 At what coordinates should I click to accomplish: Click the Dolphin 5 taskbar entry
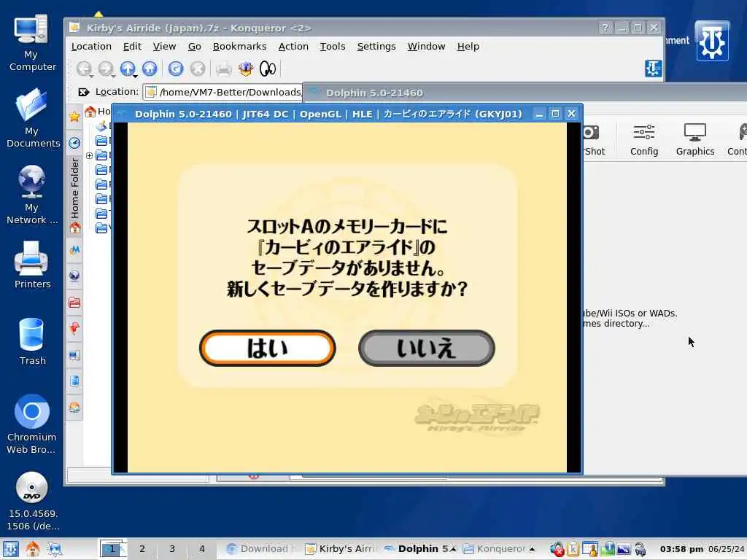419,548
